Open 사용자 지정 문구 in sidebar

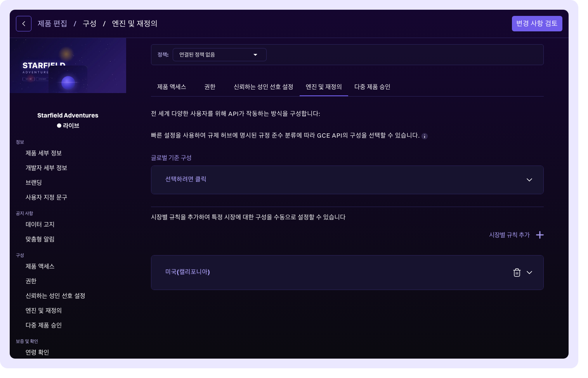click(47, 197)
